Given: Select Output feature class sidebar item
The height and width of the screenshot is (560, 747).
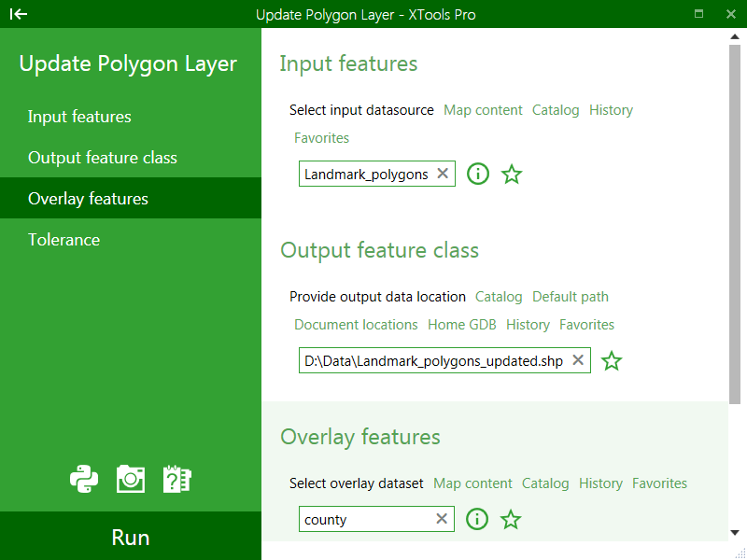Looking at the screenshot, I should pos(131,158).
